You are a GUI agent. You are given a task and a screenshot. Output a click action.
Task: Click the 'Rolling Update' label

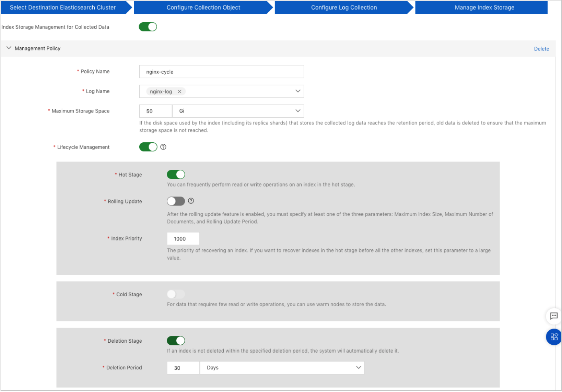[125, 202]
